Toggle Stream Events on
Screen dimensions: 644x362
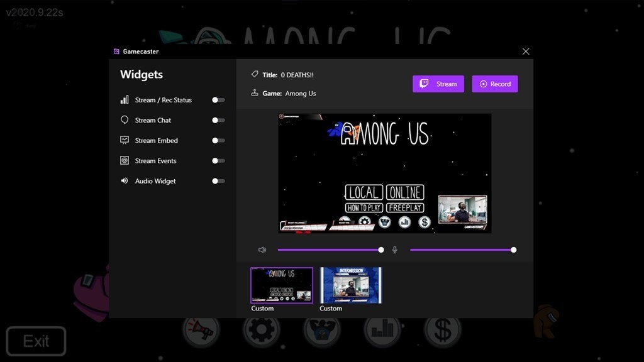[218, 160]
